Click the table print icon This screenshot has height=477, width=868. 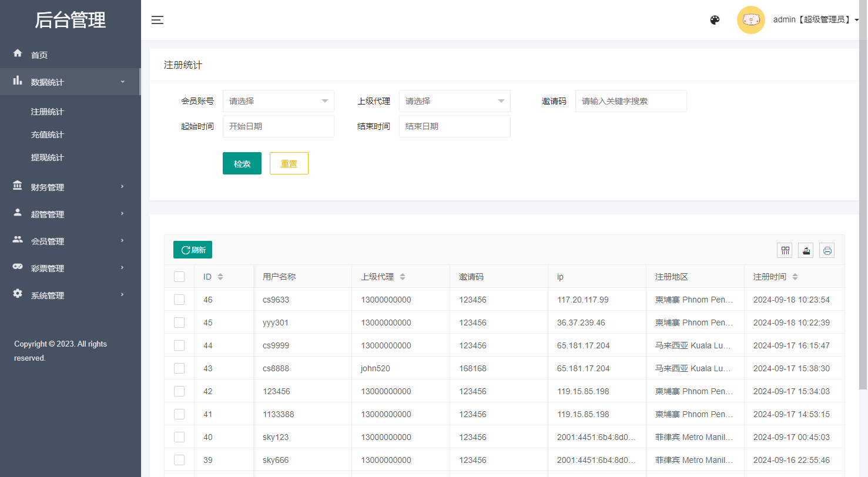(x=827, y=251)
